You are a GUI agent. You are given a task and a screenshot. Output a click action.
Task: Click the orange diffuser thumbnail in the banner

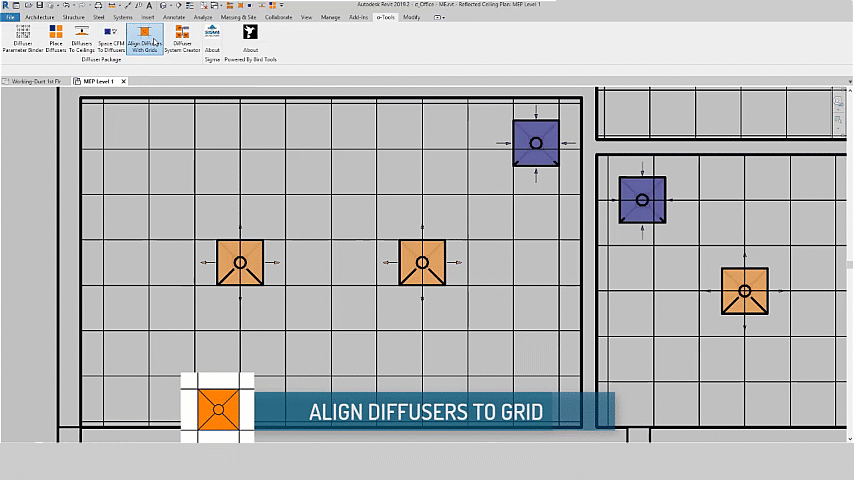[218, 409]
